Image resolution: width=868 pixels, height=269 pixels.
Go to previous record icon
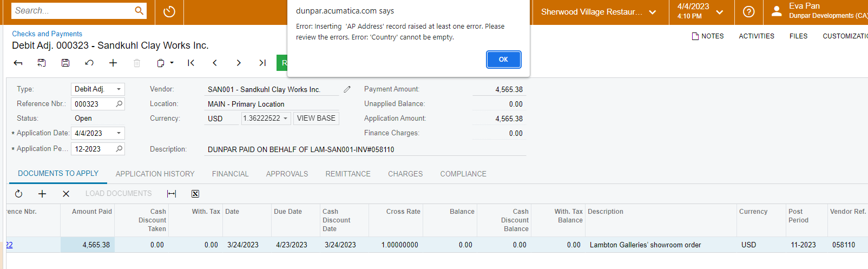215,63
